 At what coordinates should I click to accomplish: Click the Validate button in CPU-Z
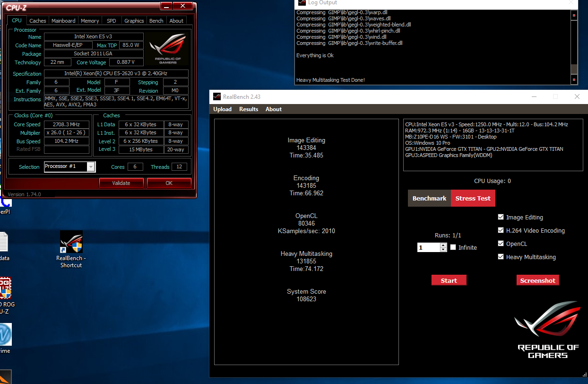coord(121,183)
